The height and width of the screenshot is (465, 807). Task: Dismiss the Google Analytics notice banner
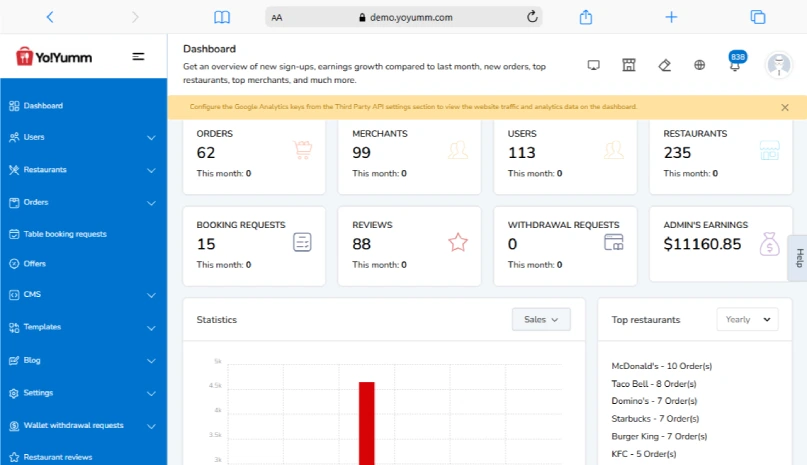point(785,107)
